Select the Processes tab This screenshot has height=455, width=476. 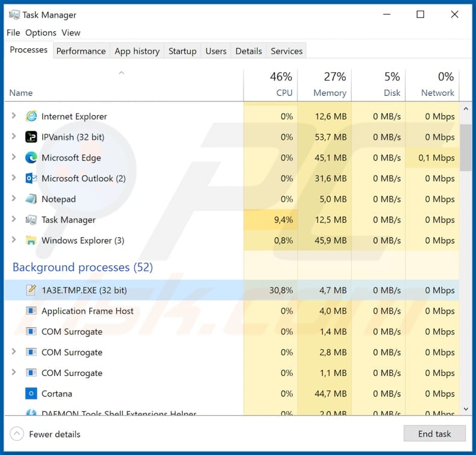coord(28,50)
